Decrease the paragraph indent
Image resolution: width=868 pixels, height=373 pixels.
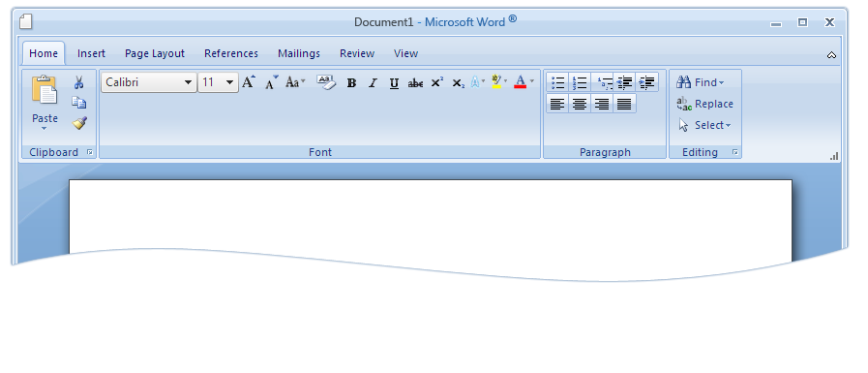624,82
